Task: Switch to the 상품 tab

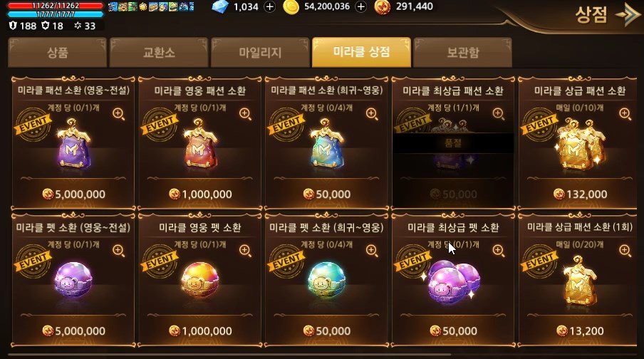Action: (57, 52)
